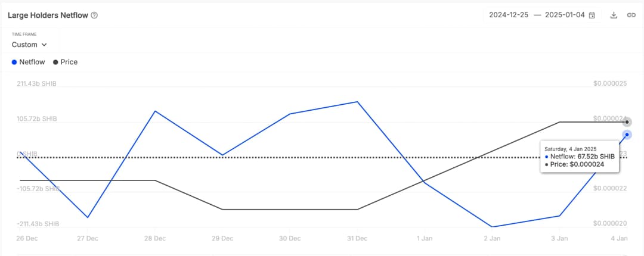The image size is (644, 256).
Task: Click the Price line point at 29 Dec
Action: tap(222, 210)
